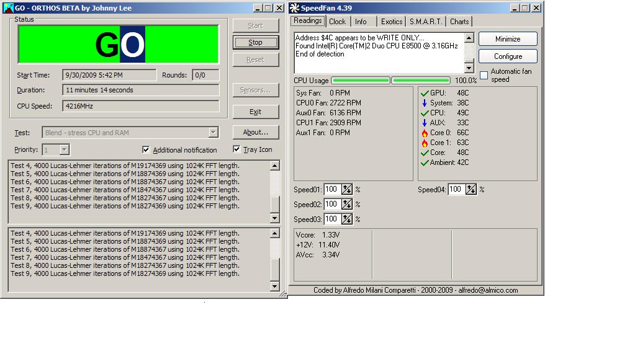Click the 'Sys Fan: 0 RPM' reading

point(323,93)
